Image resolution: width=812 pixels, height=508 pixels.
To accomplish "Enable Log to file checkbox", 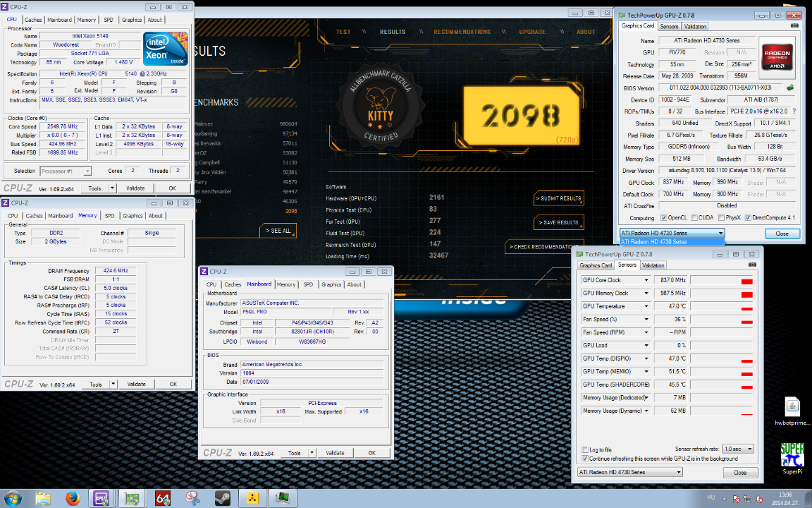I will pos(584,450).
